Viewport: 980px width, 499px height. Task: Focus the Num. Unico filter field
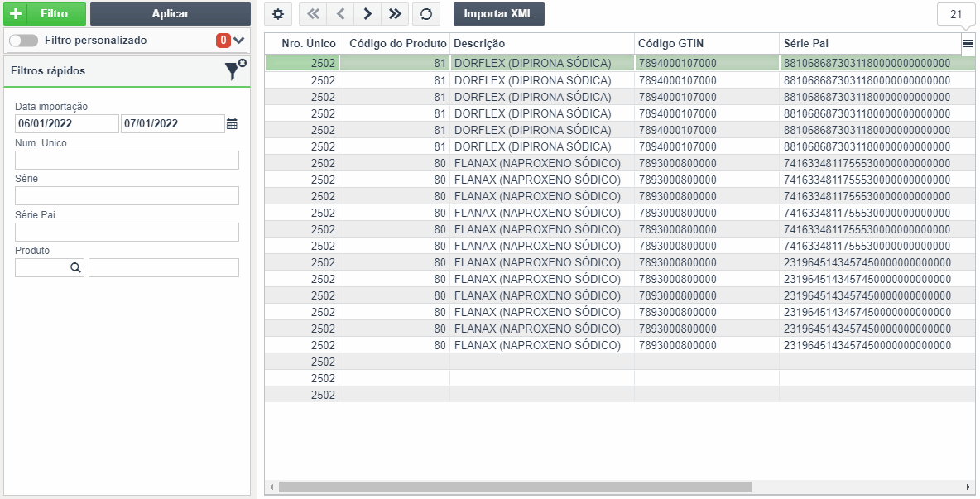127,160
